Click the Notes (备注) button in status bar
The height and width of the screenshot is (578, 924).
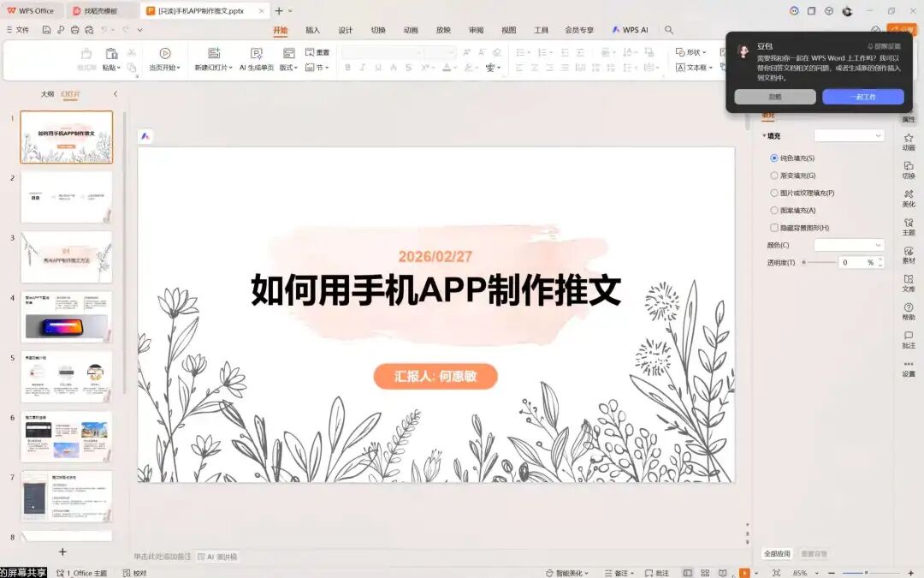619,573
